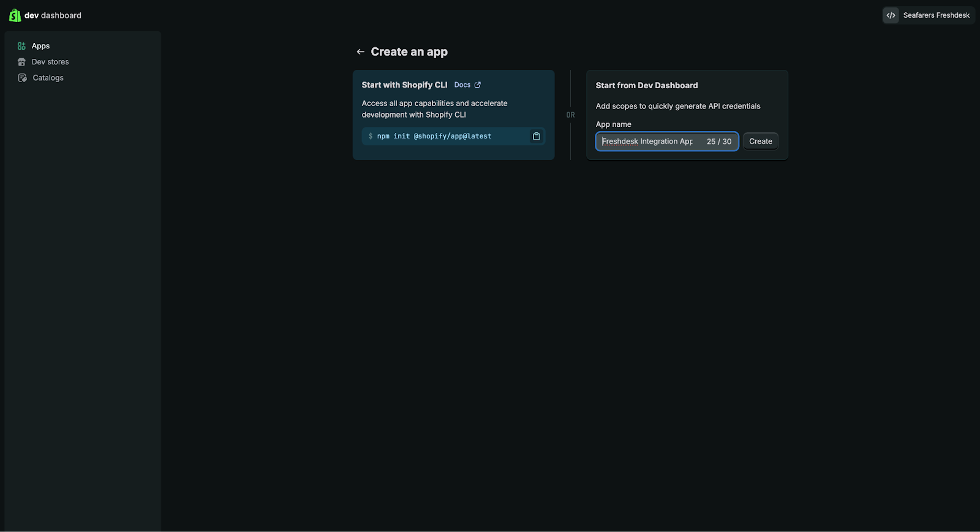Screen dimensions: 980x532
Task: Click the Dev stores storefront icon
Action: [21, 62]
